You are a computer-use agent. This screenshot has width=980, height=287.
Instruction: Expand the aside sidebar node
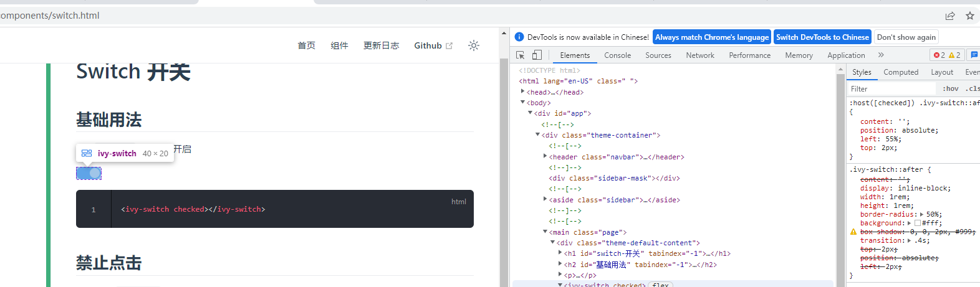click(545, 199)
